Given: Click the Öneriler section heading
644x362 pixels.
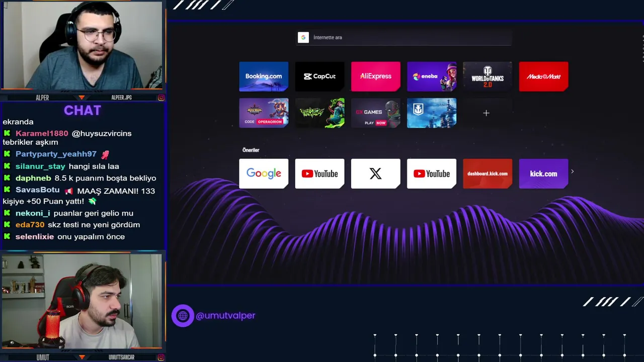Looking at the screenshot, I should click(251, 150).
